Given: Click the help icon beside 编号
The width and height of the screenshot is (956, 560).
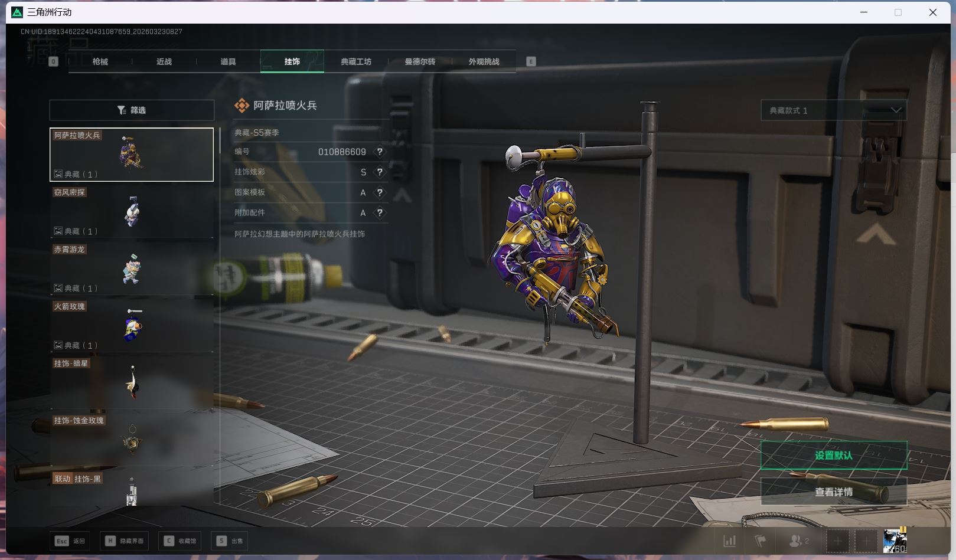Looking at the screenshot, I should pos(380,152).
